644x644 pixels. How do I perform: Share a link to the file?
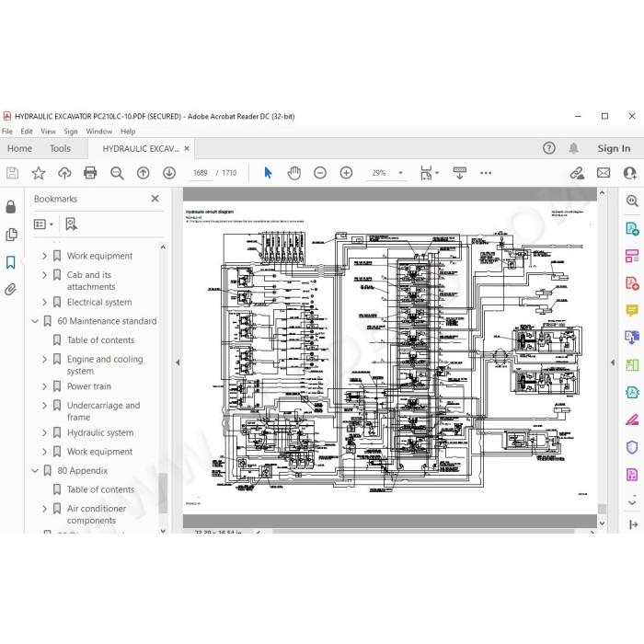click(x=577, y=173)
